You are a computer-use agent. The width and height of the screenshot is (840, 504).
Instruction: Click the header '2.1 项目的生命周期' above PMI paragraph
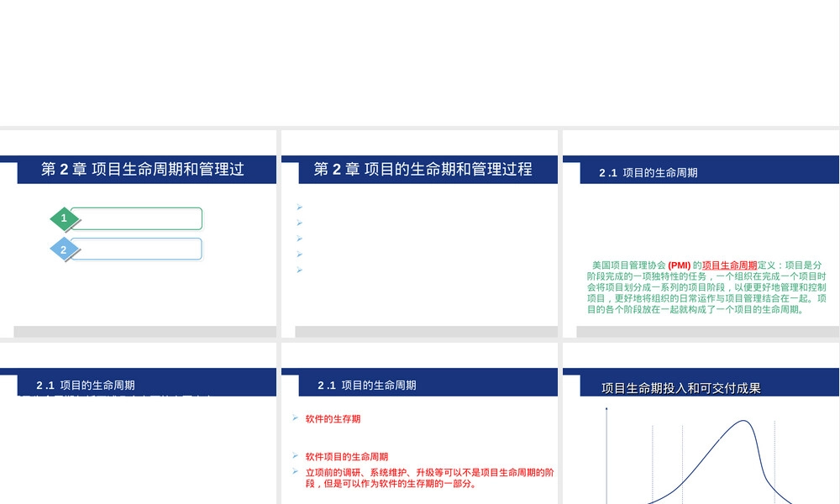(648, 172)
